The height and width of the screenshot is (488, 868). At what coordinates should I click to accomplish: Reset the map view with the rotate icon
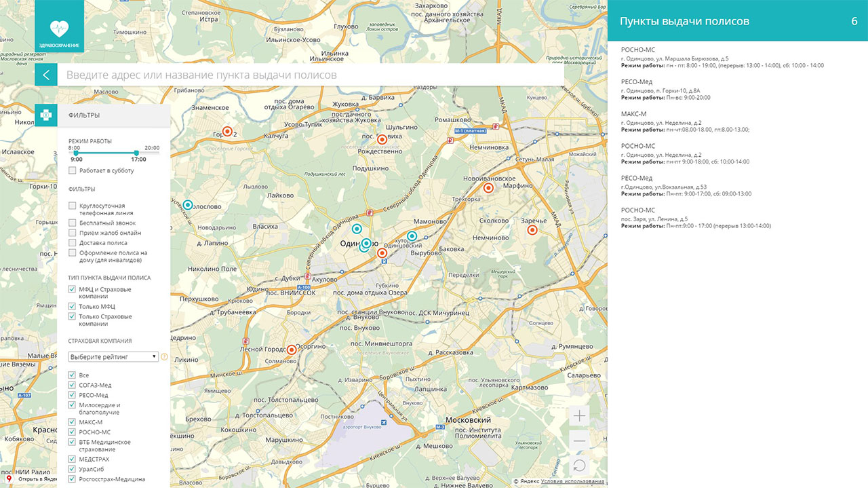pos(580,466)
